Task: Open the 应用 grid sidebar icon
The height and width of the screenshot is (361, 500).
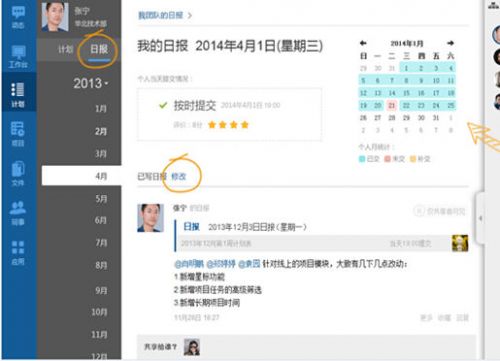Action: point(18,248)
